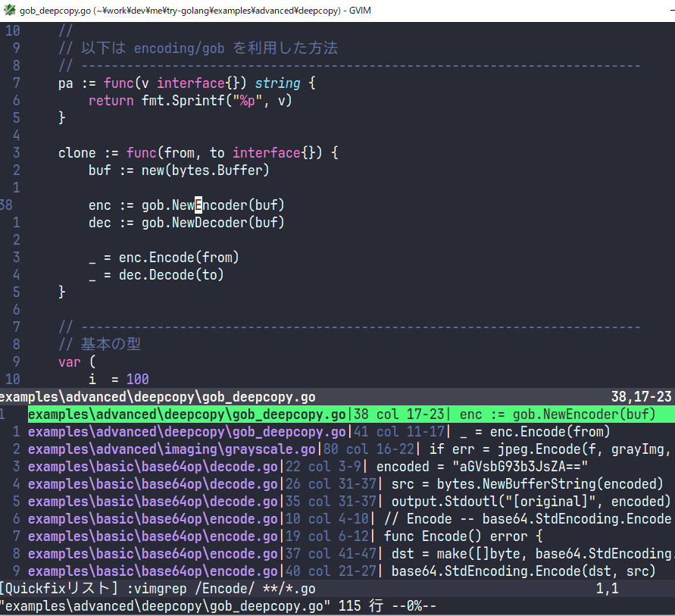Open quickfix entry decode.go line 26 bytes.NewBufferString
The width and height of the screenshot is (675, 616).
coord(345,484)
